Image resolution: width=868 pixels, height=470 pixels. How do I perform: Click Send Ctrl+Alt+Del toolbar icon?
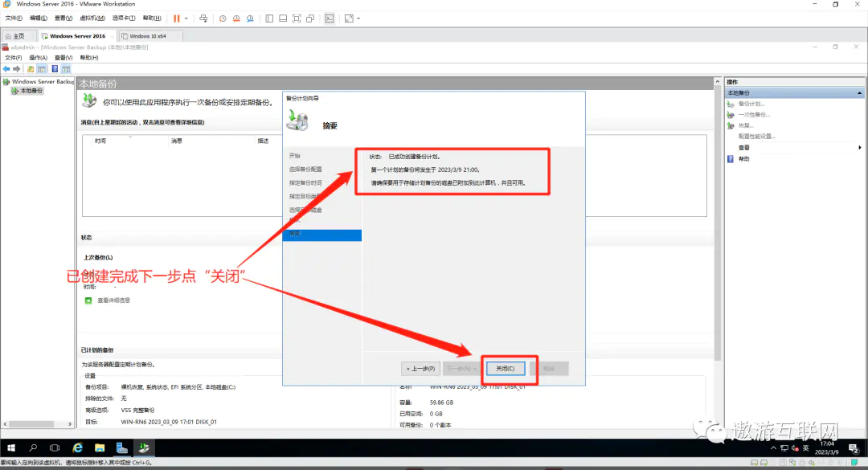click(203, 18)
